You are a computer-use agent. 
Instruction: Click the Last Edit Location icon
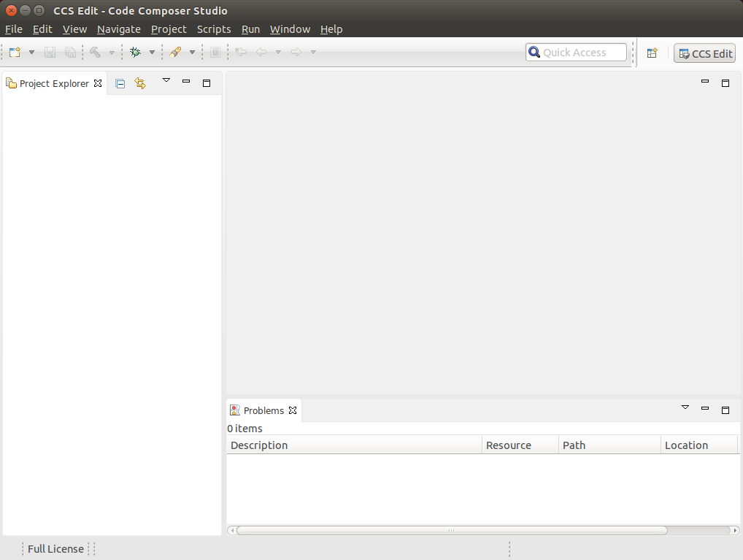pos(241,52)
